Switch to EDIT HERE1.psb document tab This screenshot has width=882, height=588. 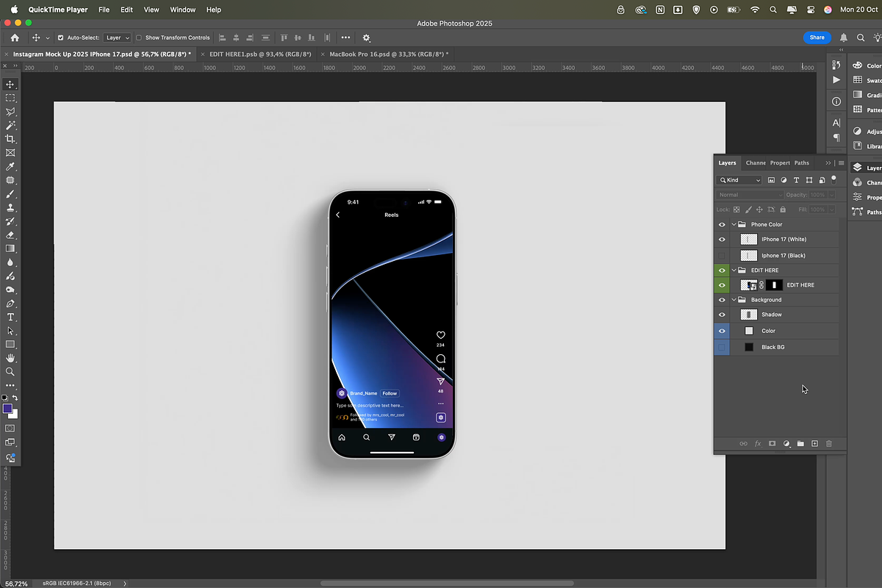click(x=260, y=54)
